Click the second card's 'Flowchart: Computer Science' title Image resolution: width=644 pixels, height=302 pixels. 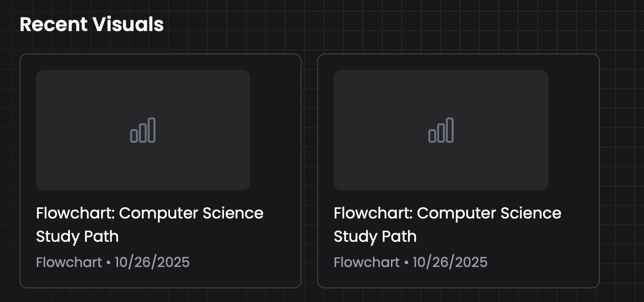(x=447, y=213)
